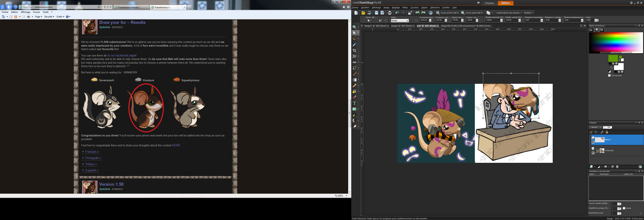This screenshot has width=644, height=220.
Task: Hide the Arrière-plan layer
Action: click(x=593, y=153)
